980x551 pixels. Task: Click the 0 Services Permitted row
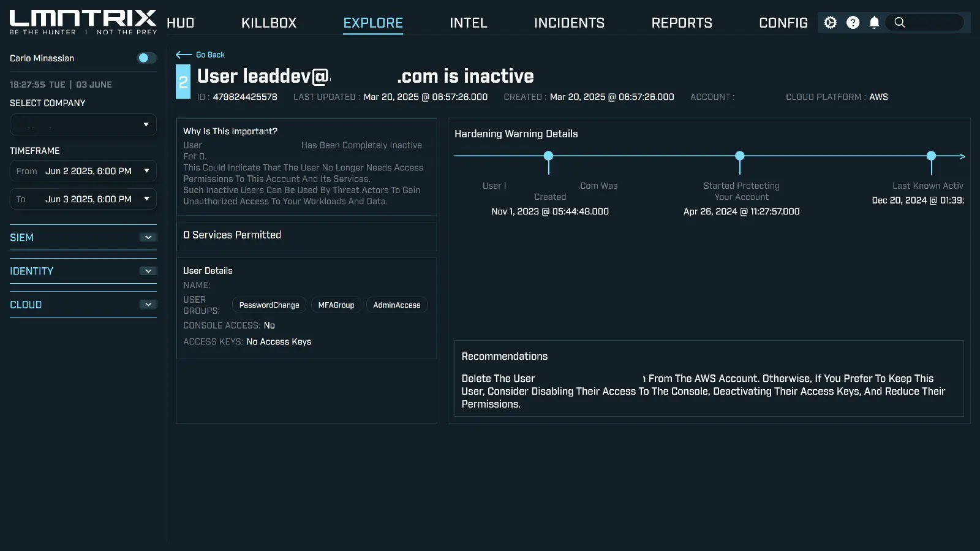coord(306,235)
